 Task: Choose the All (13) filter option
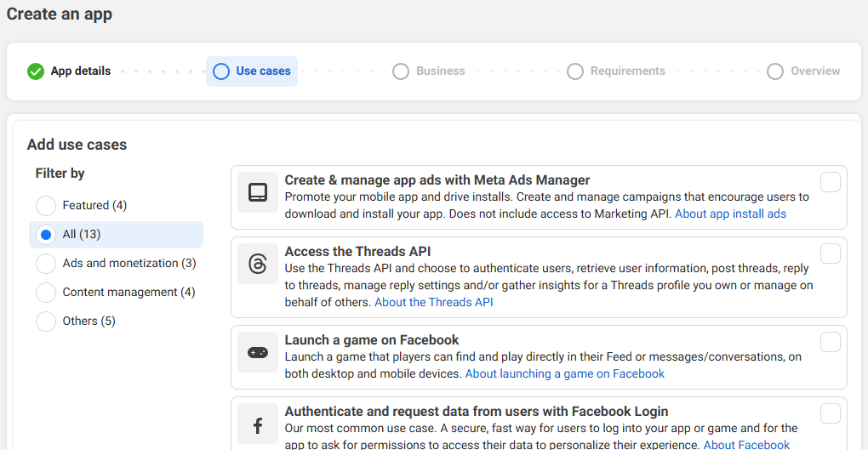point(46,235)
